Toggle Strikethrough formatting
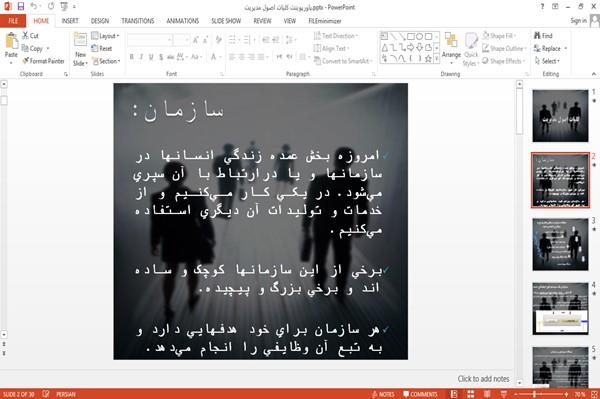The image size is (600, 399). (171, 57)
